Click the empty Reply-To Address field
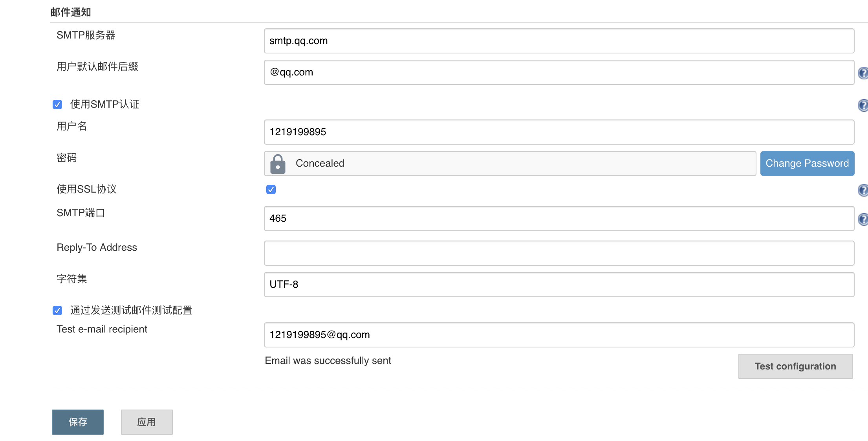Viewport: 868px width, 441px height. pyautogui.click(x=559, y=253)
